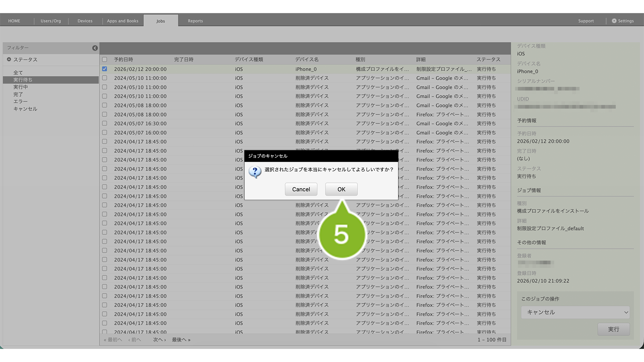Check the first 2024/05/10 11:00:00 job row
644x362 pixels.
point(105,78)
